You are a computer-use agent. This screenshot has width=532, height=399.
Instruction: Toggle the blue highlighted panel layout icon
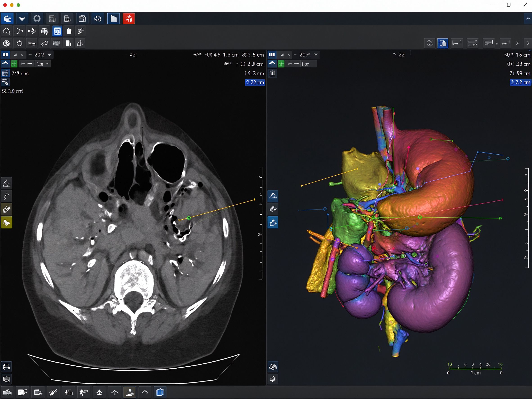(57, 31)
